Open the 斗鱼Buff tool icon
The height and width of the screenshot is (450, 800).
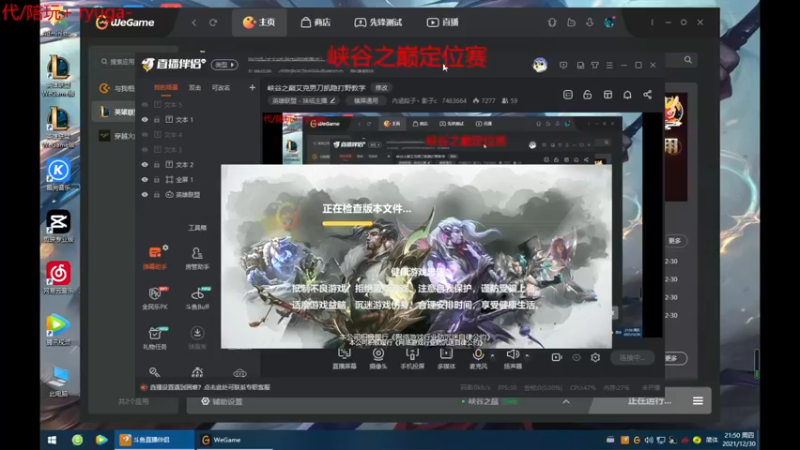pos(197,298)
